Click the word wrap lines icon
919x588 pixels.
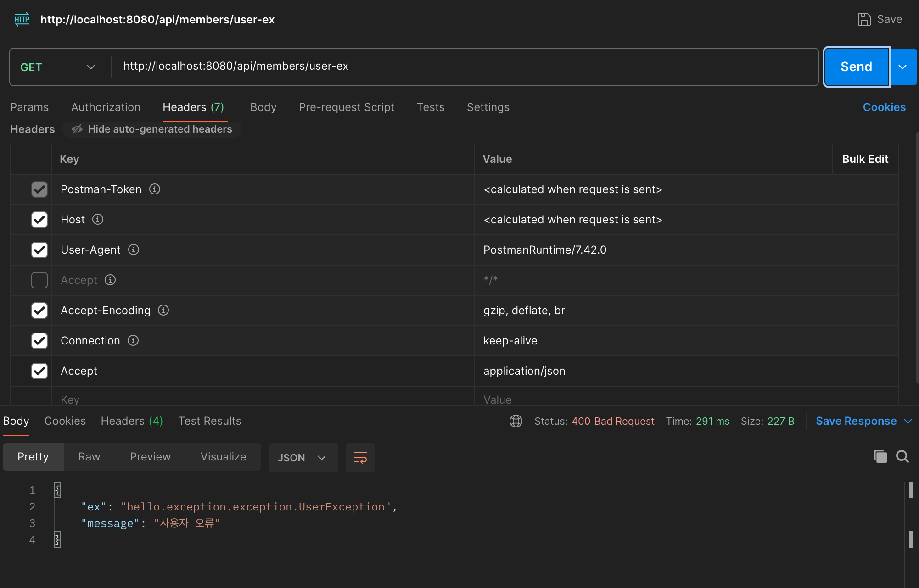pyautogui.click(x=360, y=457)
